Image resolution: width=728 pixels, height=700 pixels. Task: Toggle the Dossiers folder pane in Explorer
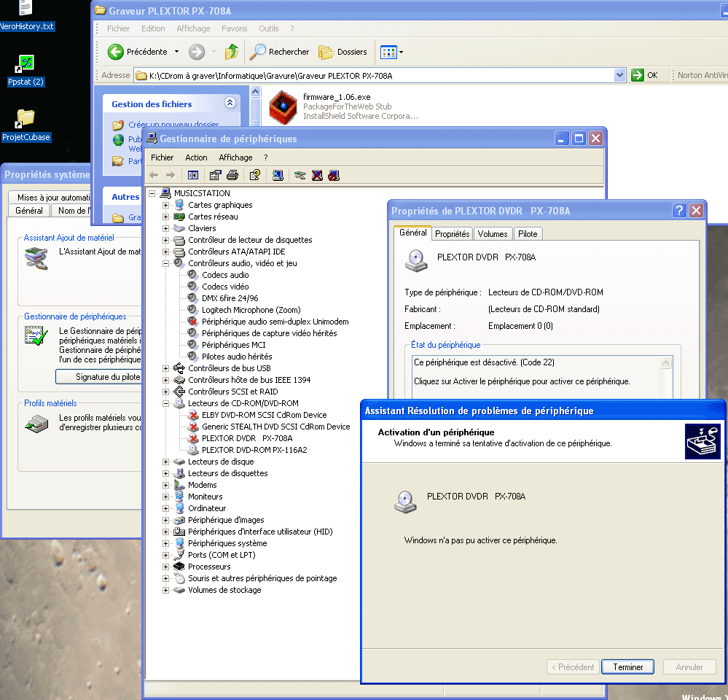coord(343,52)
